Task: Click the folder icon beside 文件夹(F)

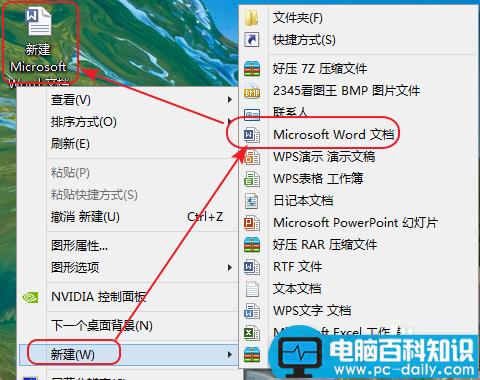Action: click(252, 18)
